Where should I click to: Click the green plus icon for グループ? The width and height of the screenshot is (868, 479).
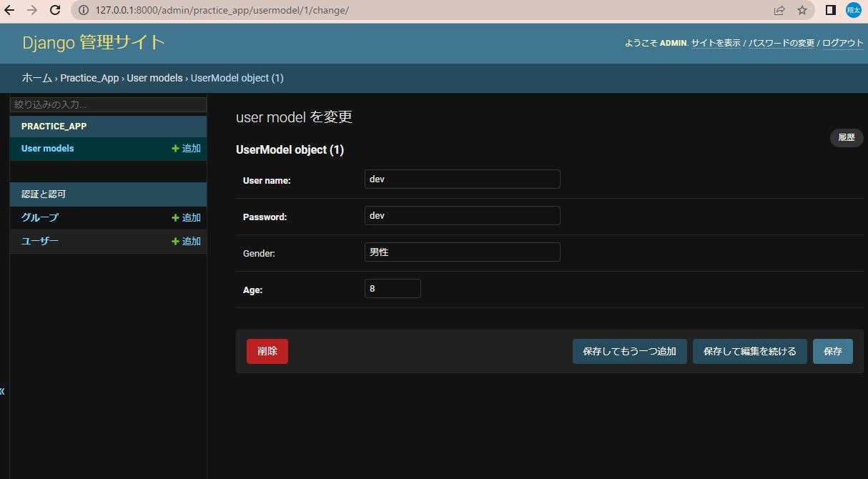point(175,218)
